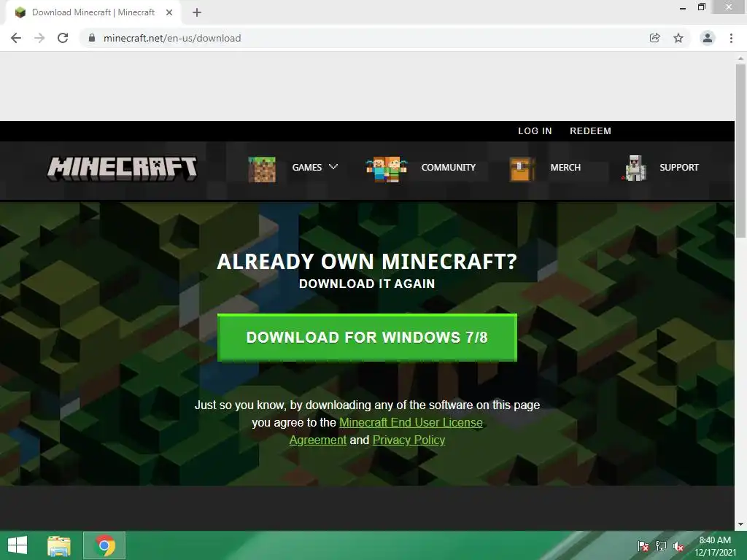Click the iron golem Support icon
747x560 pixels.
pos(635,168)
